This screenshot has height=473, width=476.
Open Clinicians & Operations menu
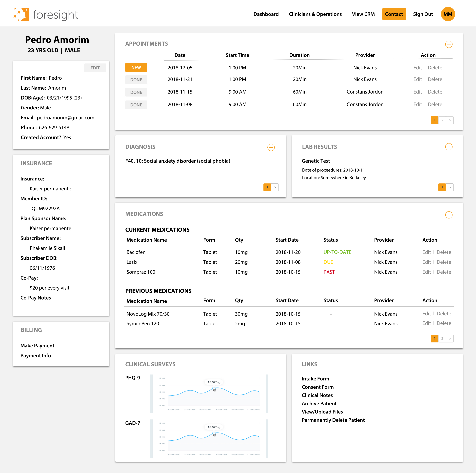315,14
